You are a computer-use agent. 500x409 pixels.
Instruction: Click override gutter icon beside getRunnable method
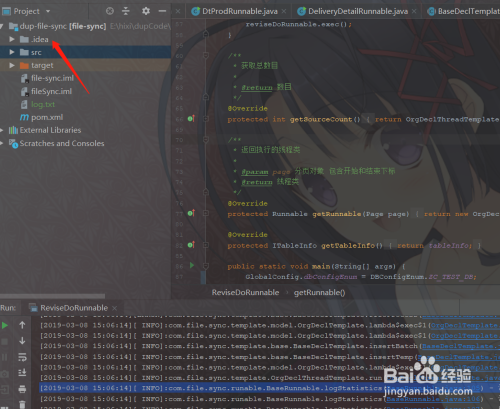coord(191,213)
